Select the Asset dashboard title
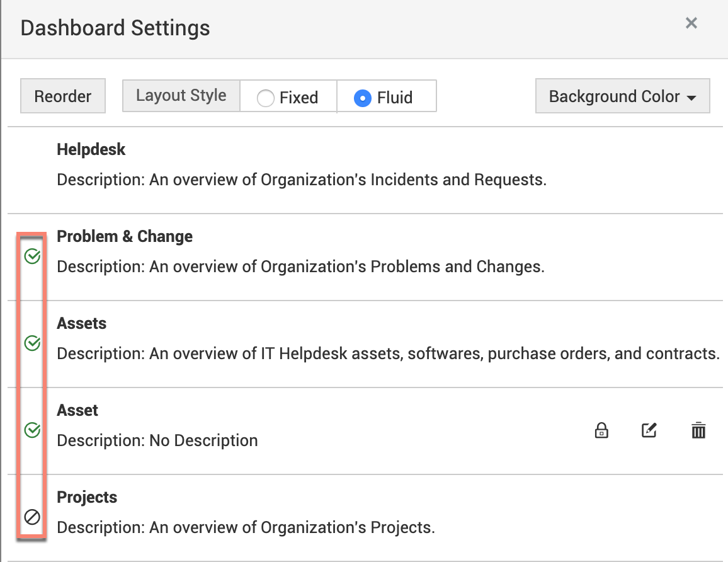Screen dimensions: 728x562 (x=77, y=410)
